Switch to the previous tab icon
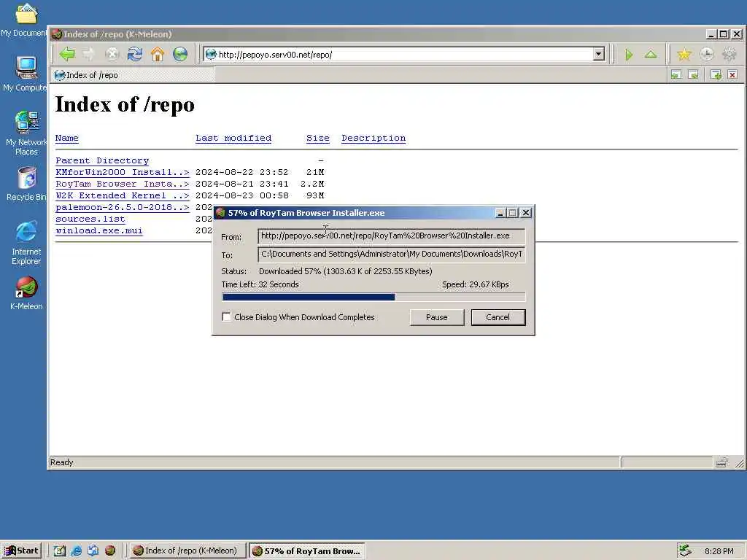Viewport: 747px width, 560px height. [676, 75]
